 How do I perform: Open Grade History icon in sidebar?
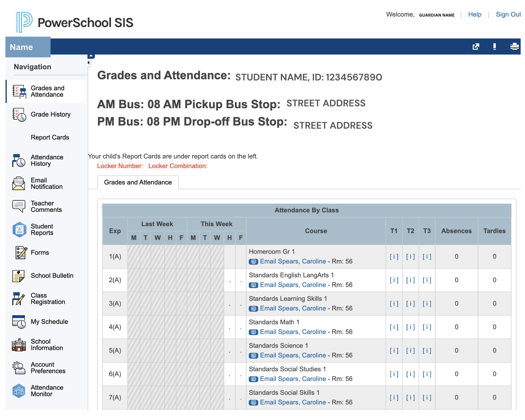pos(19,115)
